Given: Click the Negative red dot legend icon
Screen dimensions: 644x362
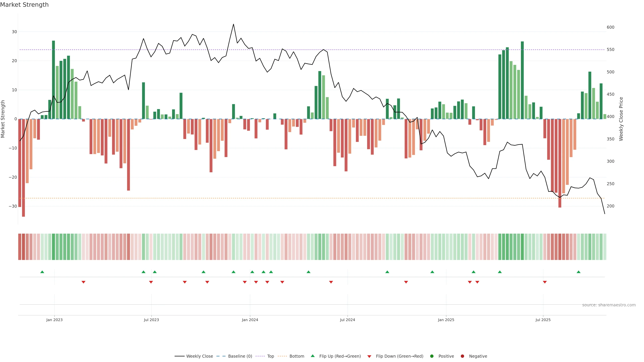Looking at the screenshot, I should coord(462,356).
